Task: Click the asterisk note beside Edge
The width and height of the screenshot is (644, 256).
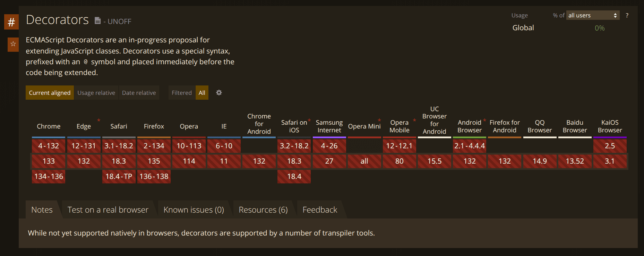Action: tap(99, 121)
